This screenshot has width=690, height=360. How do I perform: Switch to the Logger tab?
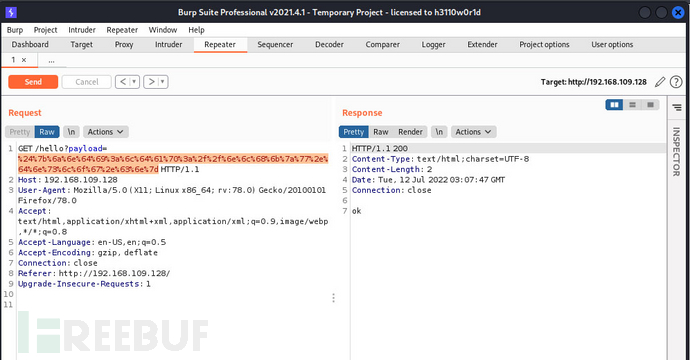click(433, 44)
